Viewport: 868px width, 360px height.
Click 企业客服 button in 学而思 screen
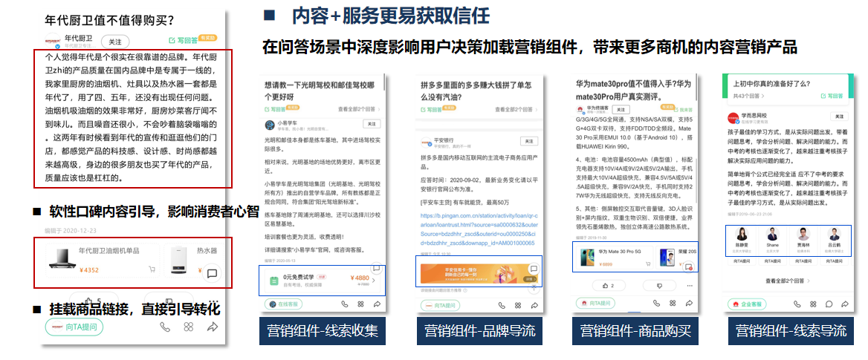click(x=748, y=304)
